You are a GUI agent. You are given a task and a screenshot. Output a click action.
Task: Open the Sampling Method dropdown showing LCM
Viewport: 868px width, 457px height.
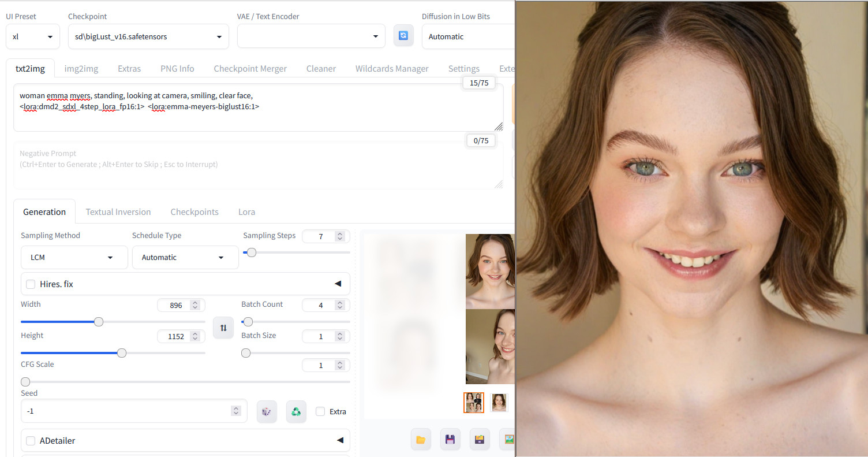(x=74, y=257)
